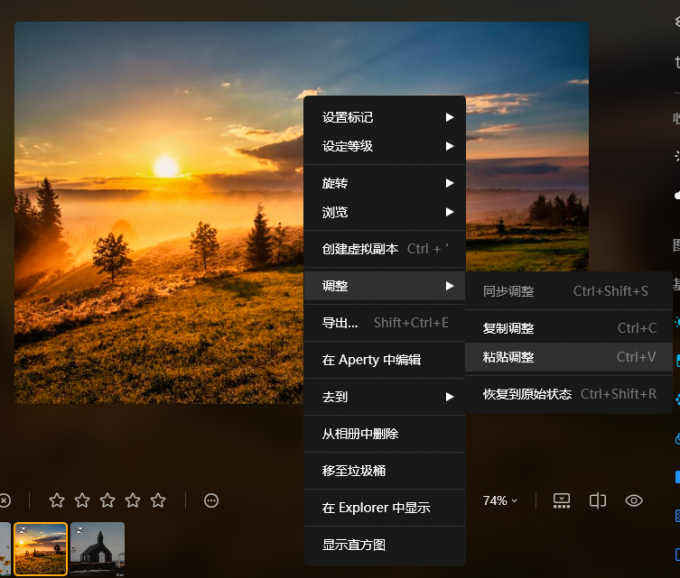Open the circled ellipsis more options button
Screen dimensions: 680x578
tap(211, 500)
